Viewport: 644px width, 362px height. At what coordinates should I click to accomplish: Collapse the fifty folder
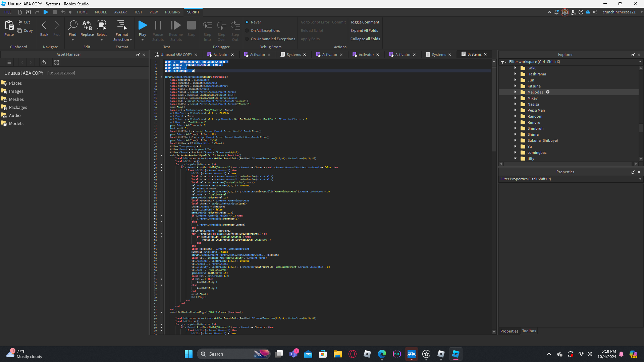tap(515, 158)
